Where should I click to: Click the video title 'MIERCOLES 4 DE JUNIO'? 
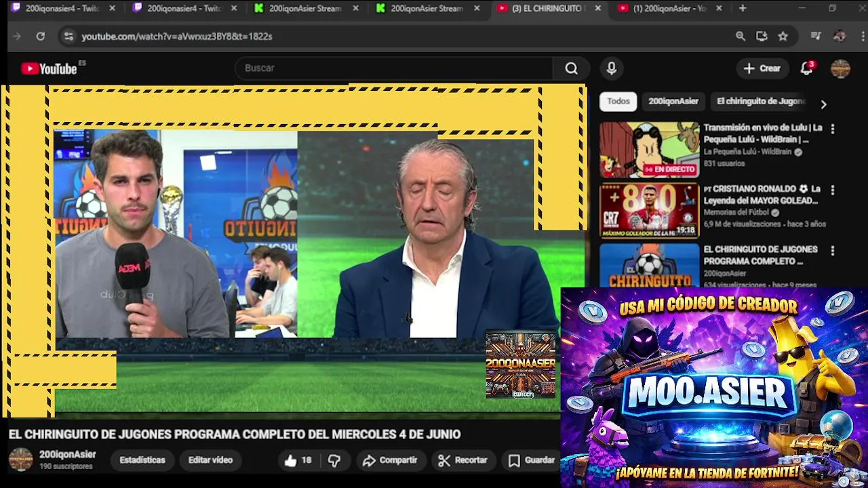[397, 434]
